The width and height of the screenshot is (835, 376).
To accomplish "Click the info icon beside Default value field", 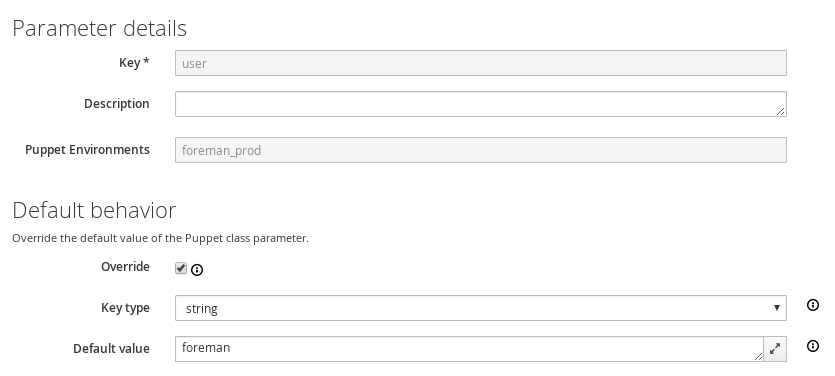I will pos(813,346).
